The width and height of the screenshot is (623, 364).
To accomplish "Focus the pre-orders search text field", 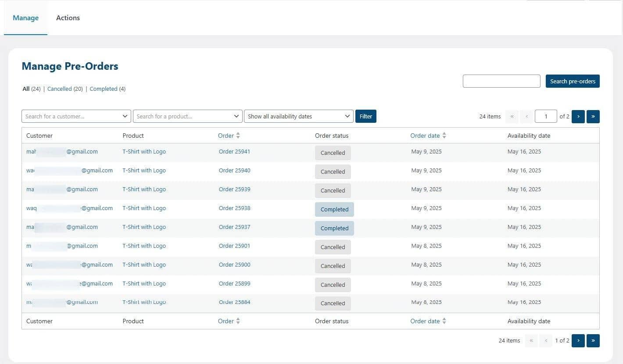I will click(501, 81).
